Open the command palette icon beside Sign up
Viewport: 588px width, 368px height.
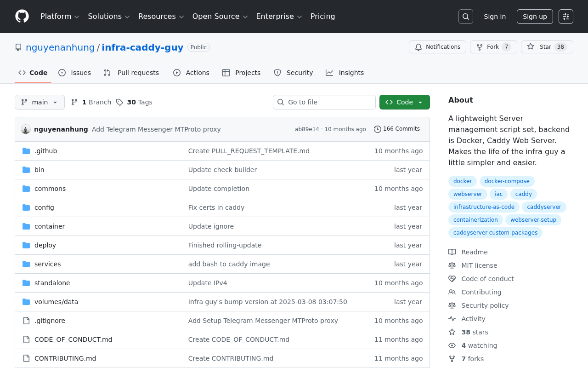pos(565,16)
